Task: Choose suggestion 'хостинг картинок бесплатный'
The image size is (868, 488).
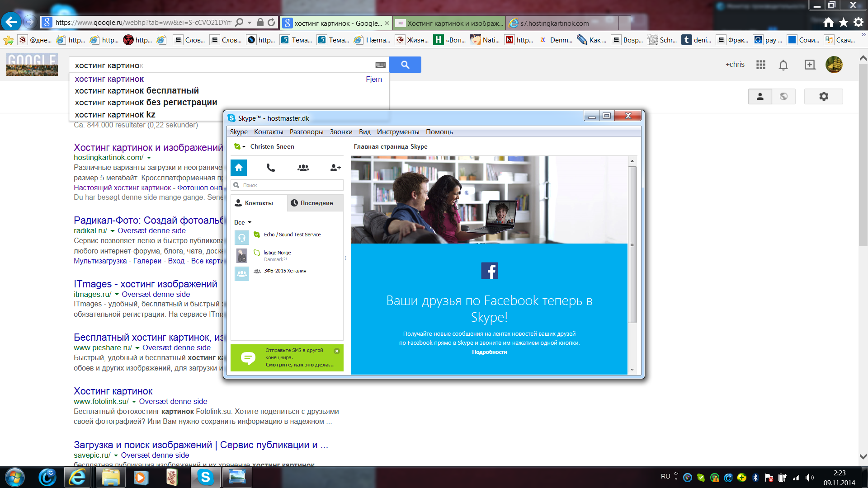Action: [x=137, y=91]
